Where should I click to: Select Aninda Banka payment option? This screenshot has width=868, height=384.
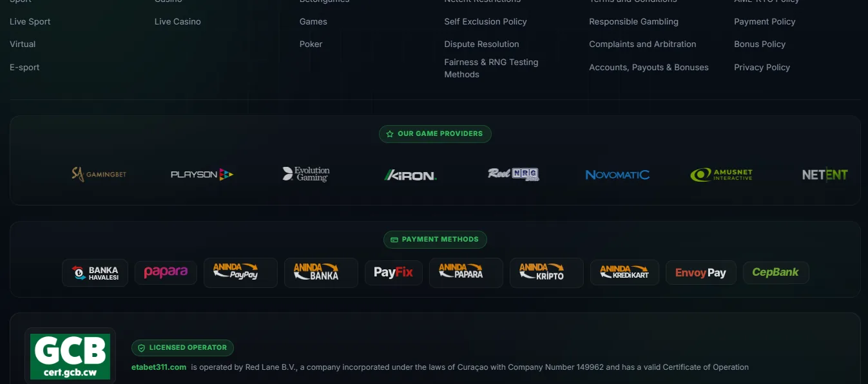coord(321,273)
